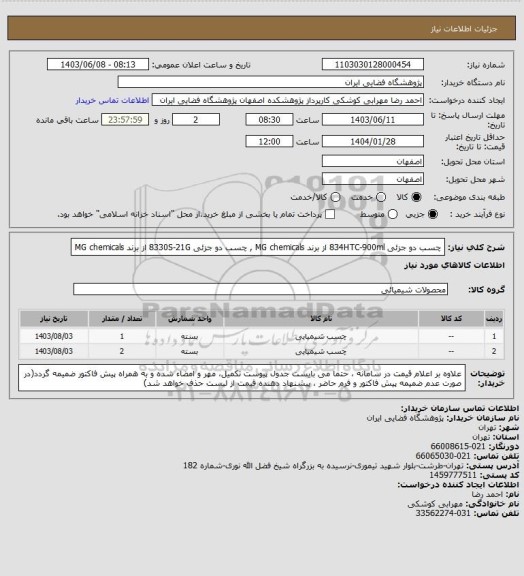Image resolution: width=524 pixels, height=576 pixels.
Task: Click the کد کالا column header
Action: (451, 318)
